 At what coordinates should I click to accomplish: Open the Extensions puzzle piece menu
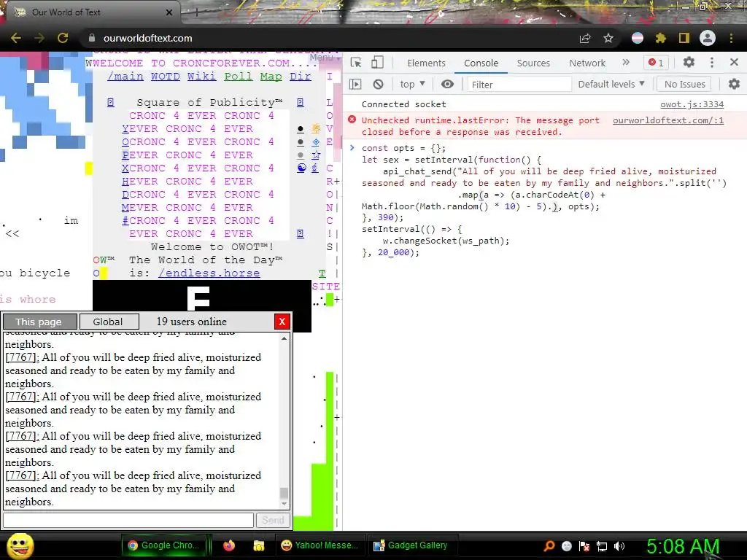coord(661,38)
